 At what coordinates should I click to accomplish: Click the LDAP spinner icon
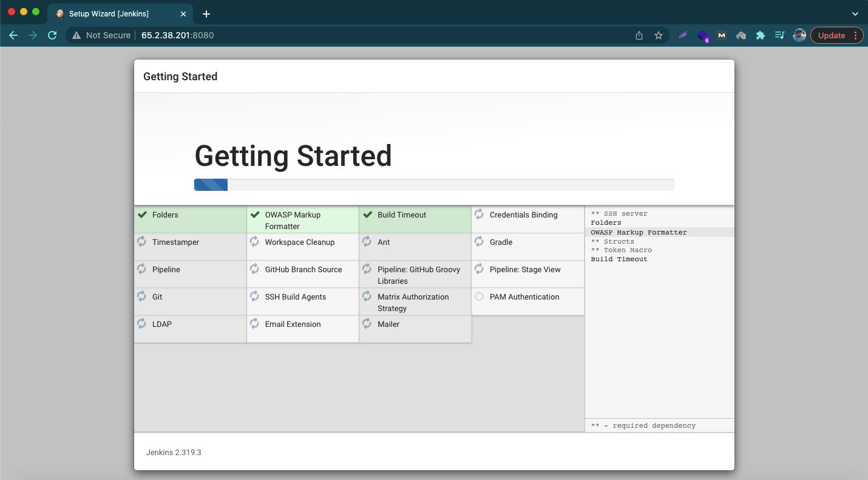point(141,324)
